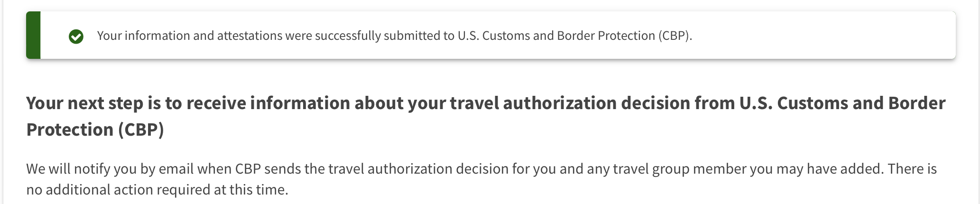
Task: Click the green stripe on the alert banner
Action: pos(33,35)
